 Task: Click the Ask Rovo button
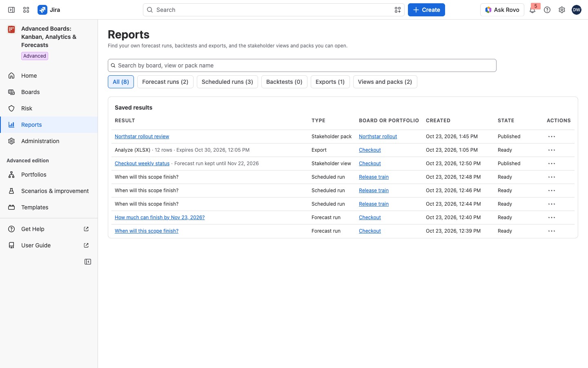pyautogui.click(x=502, y=10)
